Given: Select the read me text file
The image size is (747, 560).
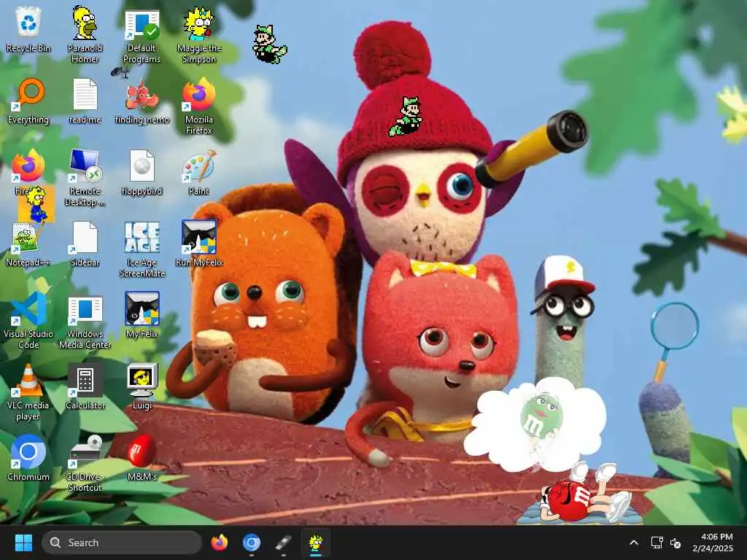Looking at the screenshot, I should (85, 101).
